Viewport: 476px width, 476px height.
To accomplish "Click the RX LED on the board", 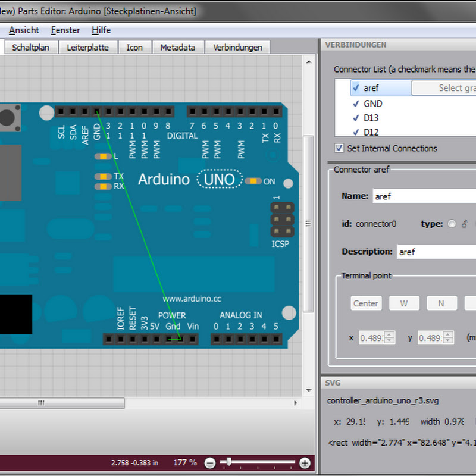I will click(103, 186).
